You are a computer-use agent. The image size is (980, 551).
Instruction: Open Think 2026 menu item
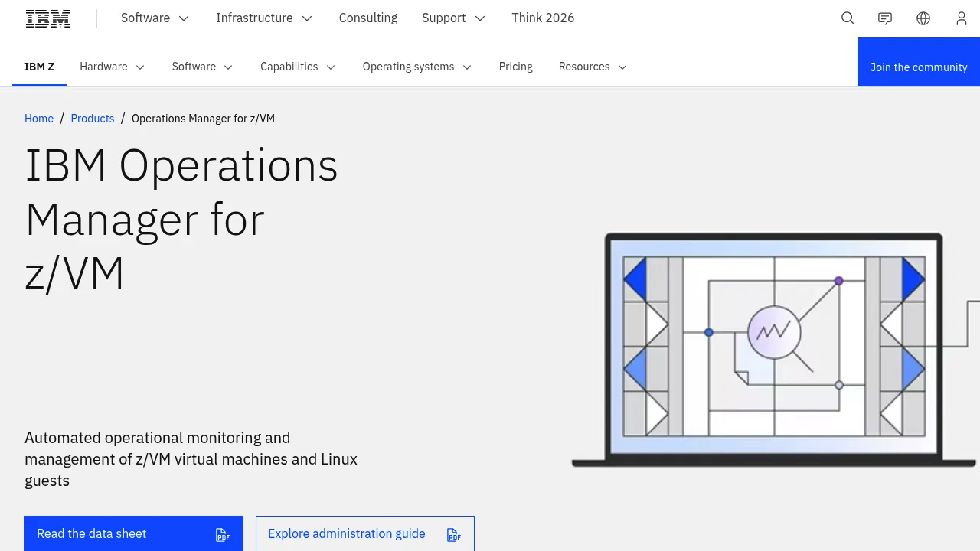tap(543, 18)
